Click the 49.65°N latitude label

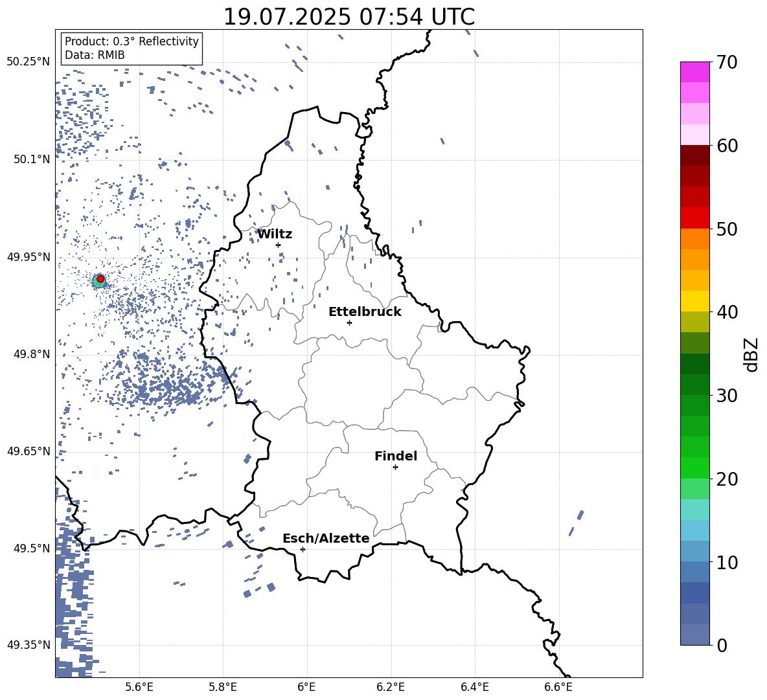point(29,451)
